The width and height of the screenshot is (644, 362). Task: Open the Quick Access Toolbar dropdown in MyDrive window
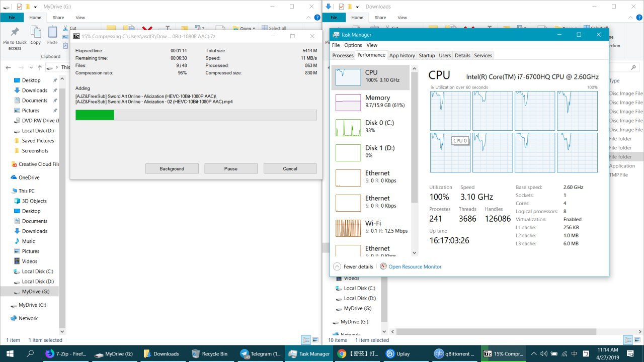(x=36, y=7)
